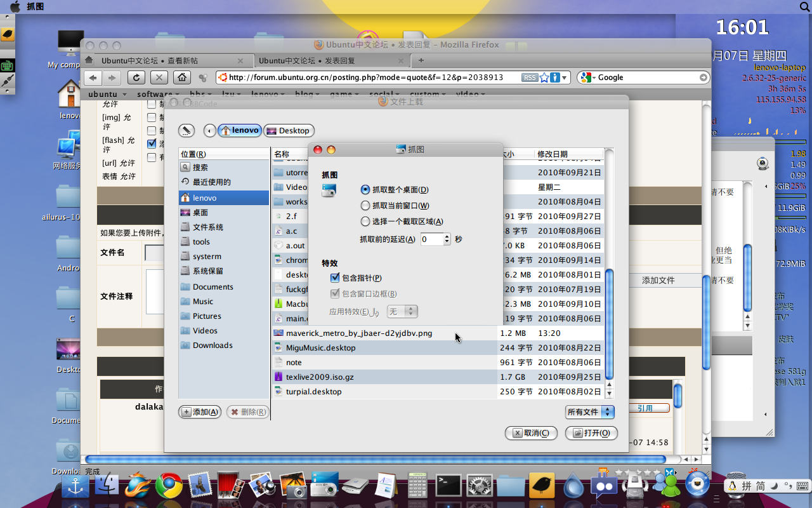
Task: Open Apple logo menu
Action: point(15,7)
